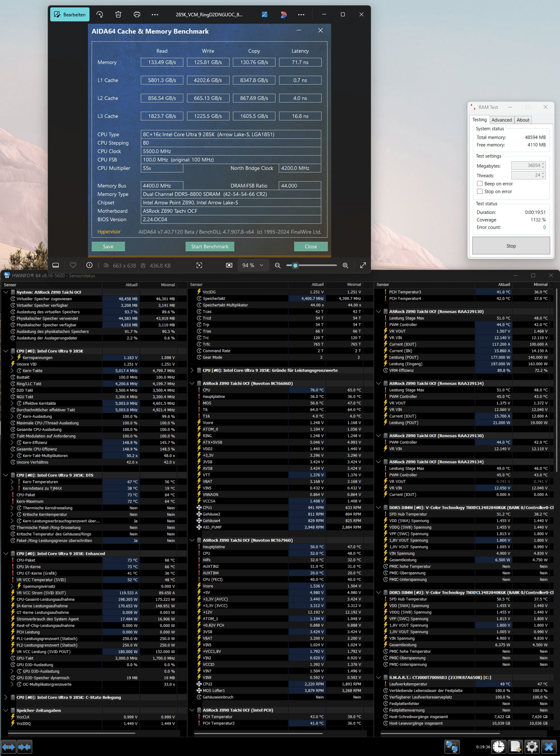Open the three-dot menu beside the printer icon
This screenshot has width=560, height=756.
click(155, 14)
